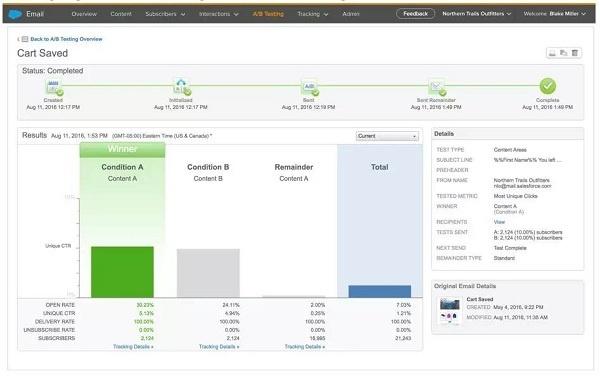Image resolution: width=600 pixels, height=376 pixels.
Task: Click the Feedback button
Action: click(x=415, y=14)
